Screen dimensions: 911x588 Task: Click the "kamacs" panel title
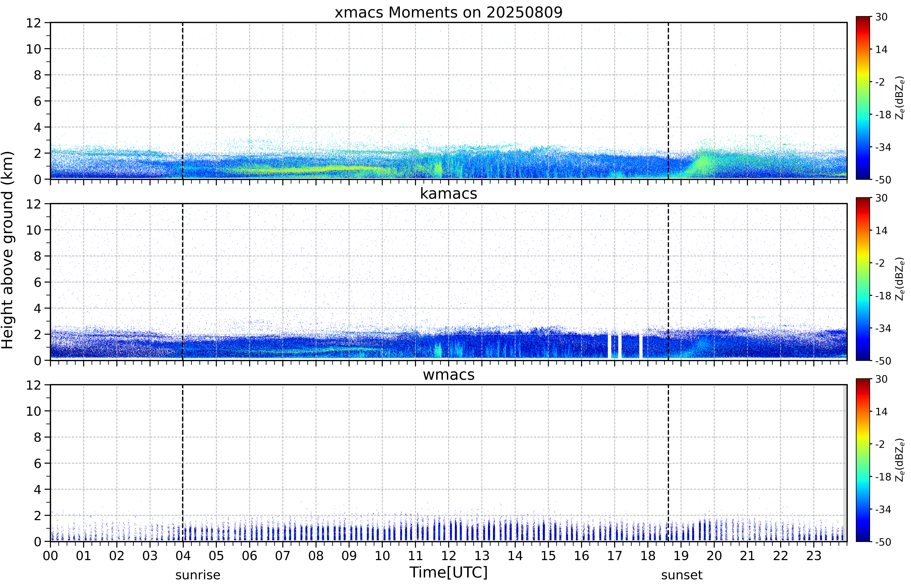point(448,194)
